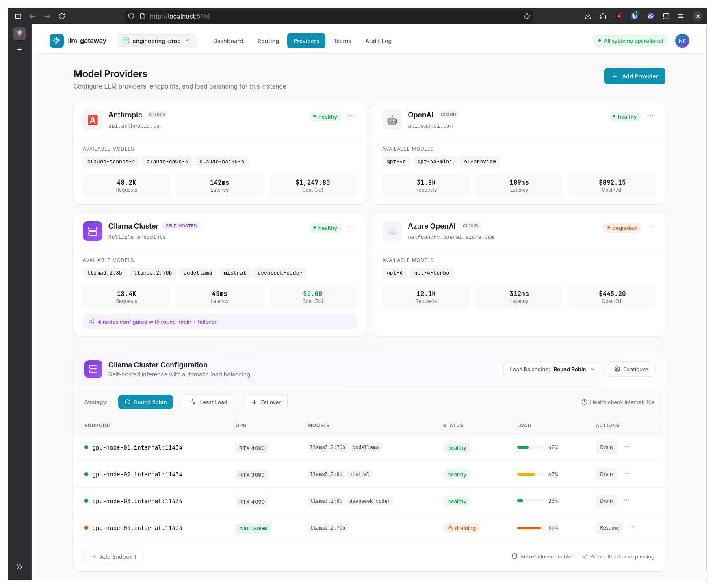The image size is (715, 588).
Task: Click the browser downloads icon
Action: pyautogui.click(x=588, y=16)
